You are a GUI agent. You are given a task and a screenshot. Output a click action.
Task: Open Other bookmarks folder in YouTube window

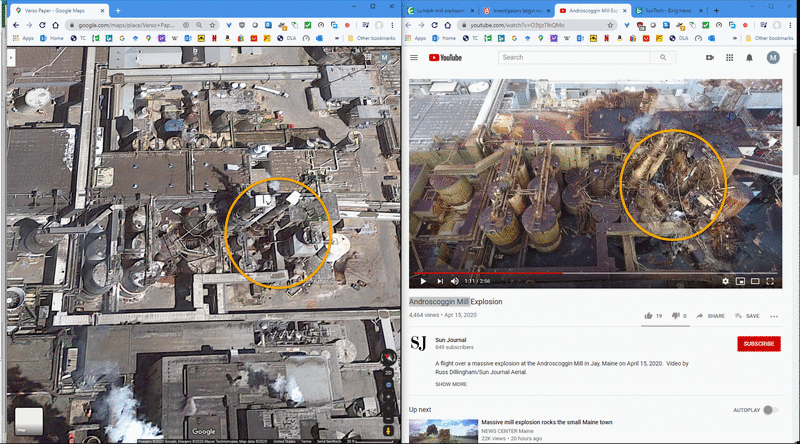[x=769, y=38]
